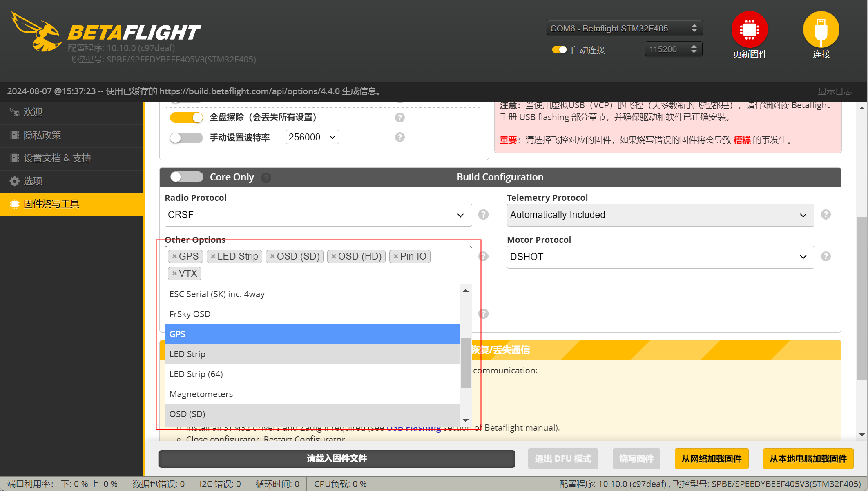Screen dimensions: 868x491
Task: Remove the OSD (HD) tag
Action: coord(334,256)
